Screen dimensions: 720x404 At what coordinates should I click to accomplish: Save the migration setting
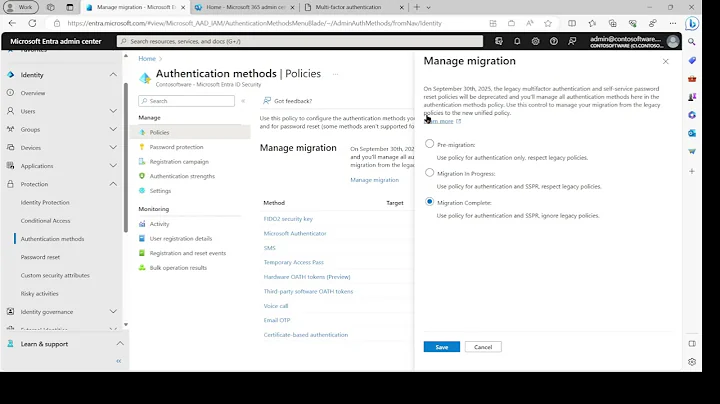[x=441, y=347]
